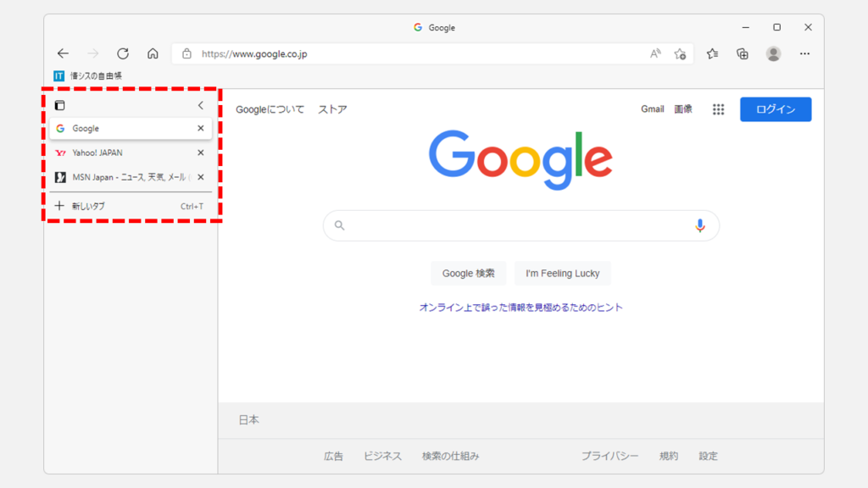Image resolution: width=868 pixels, height=488 pixels.
Task: Add this page to favorites star icon
Action: click(x=680, y=53)
